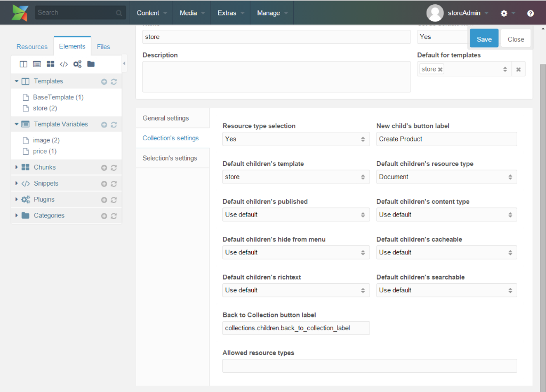546x392 pixels.
Task: Expand the Snippets tree section
Action: (17, 183)
